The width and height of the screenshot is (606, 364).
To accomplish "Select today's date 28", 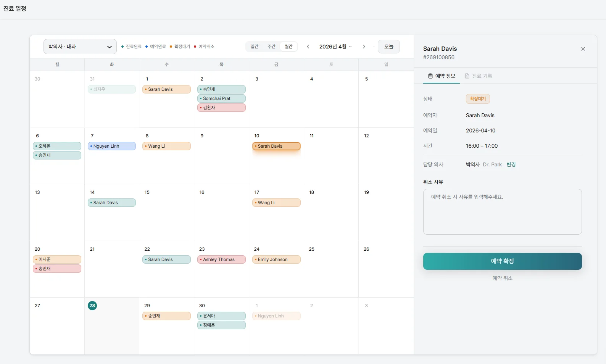I will (92, 306).
